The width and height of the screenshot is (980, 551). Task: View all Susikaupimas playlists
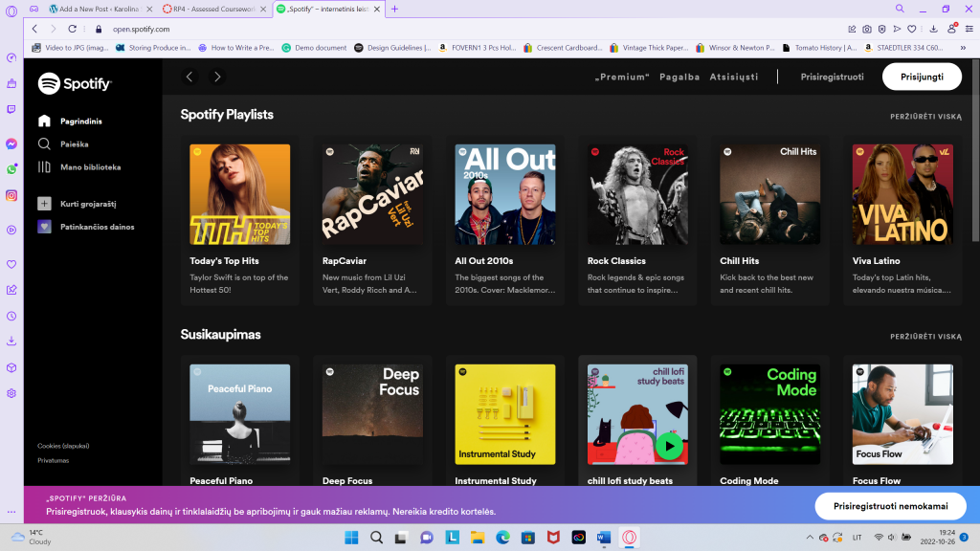[x=925, y=336]
